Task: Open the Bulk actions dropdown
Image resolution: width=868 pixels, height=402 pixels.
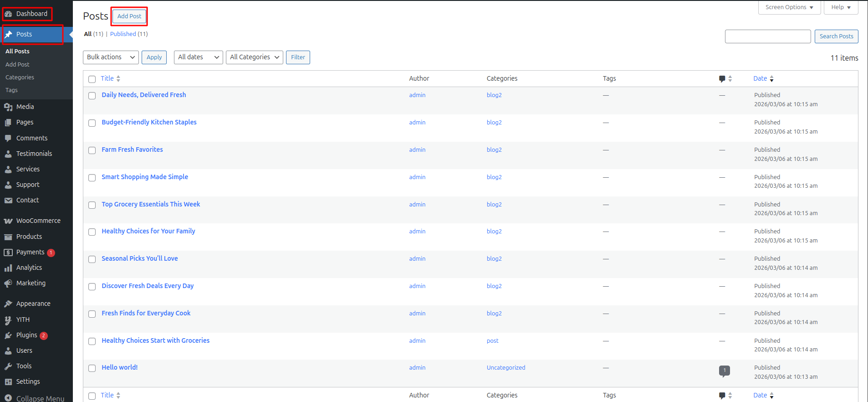Action: (111, 57)
